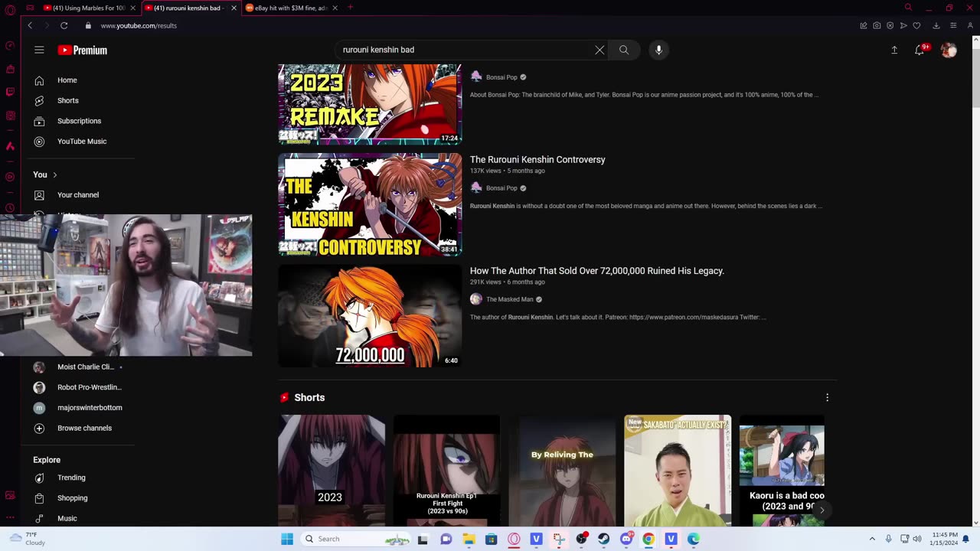Image resolution: width=980 pixels, height=551 pixels.
Task: Open ad blocker shield icon
Action: [x=890, y=25]
